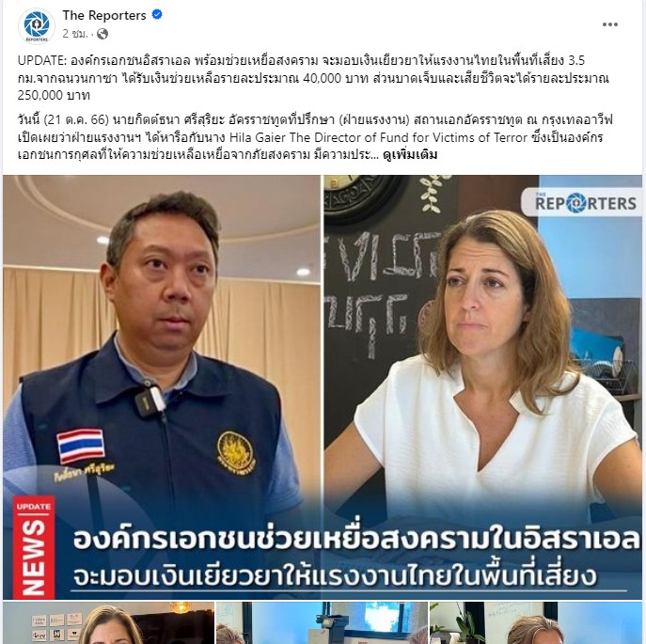Click the gold emblem on navy vest
Viewport: 646px width, 644px height.
coord(236,453)
